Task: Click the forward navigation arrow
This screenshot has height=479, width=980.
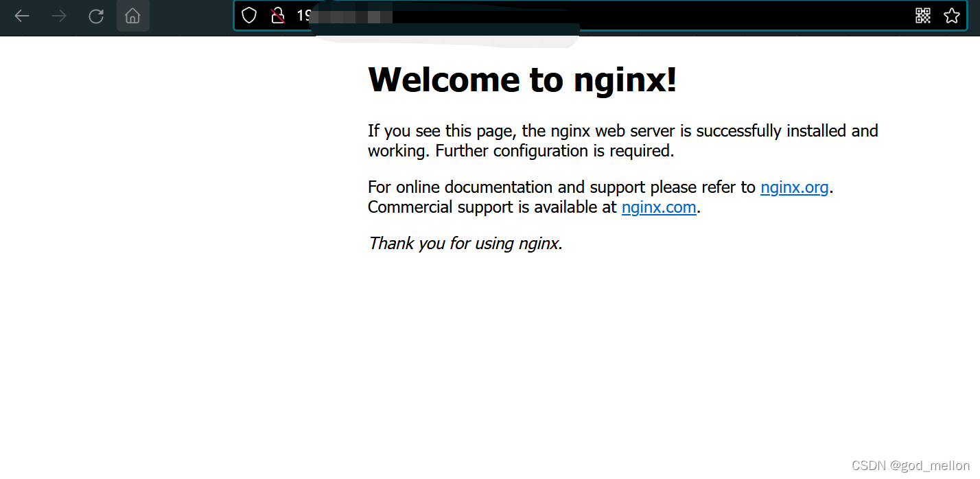Action: [x=59, y=16]
